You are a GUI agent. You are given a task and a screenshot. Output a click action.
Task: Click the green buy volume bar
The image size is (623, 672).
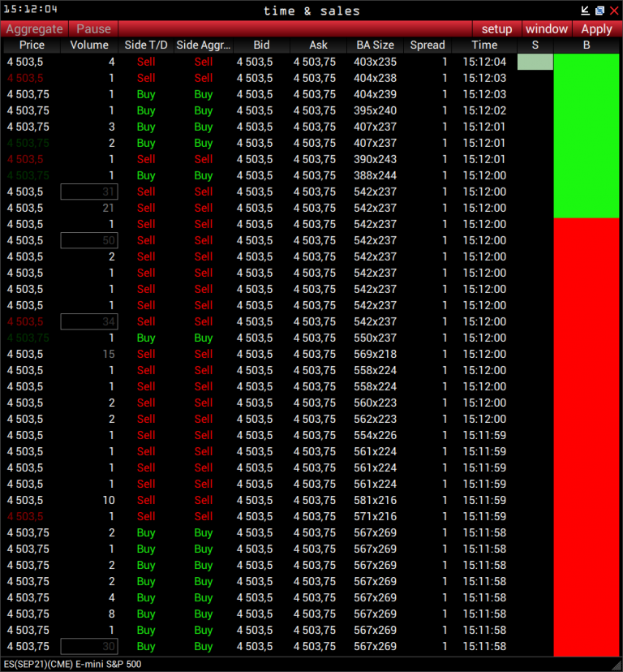point(586,136)
